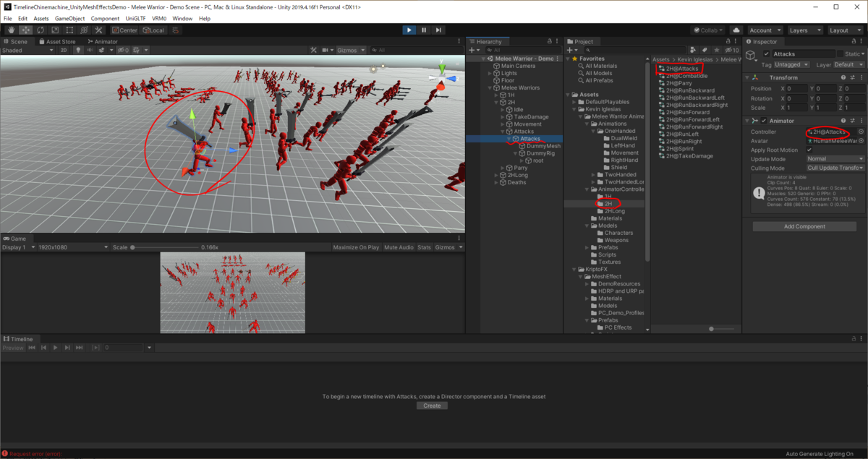The width and height of the screenshot is (868, 459).
Task: Select Main Camera in Hierarchy
Action: click(518, 66)
